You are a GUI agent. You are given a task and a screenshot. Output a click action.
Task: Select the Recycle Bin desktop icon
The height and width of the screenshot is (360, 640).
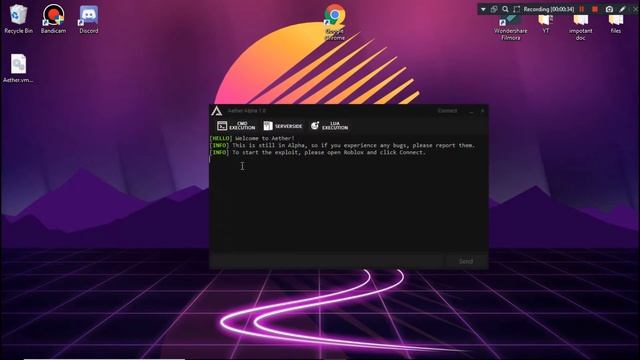coord(18,19)
